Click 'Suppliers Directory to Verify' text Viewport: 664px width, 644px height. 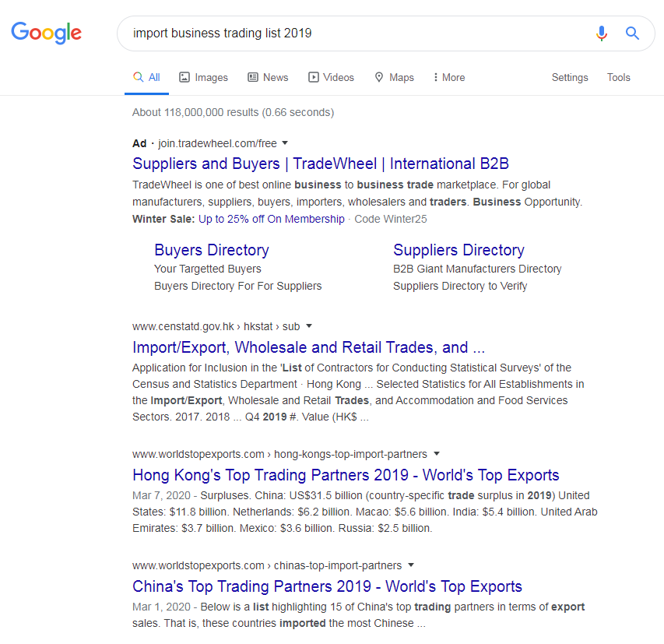(460, 286)
